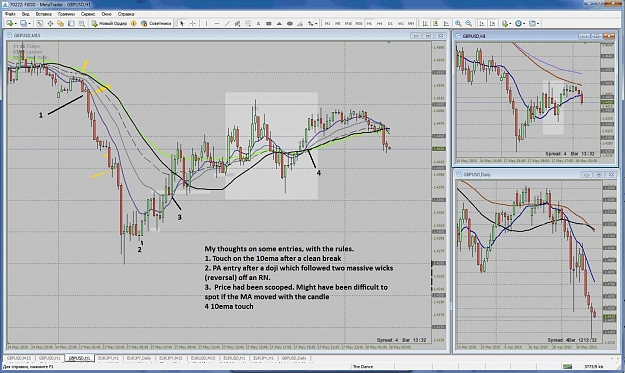Switch to the EURUSD,M15 chart tab
625x373 pixels.
tap(202, 358)
